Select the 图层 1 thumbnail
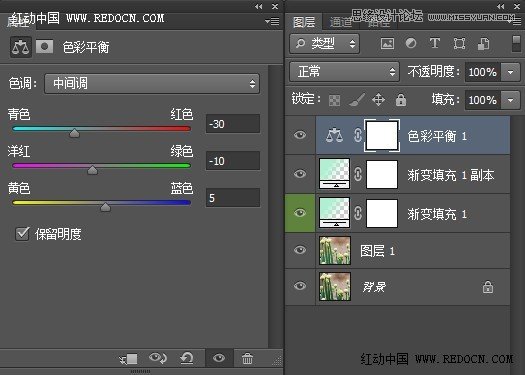The width and height of the screenshot is (525, 375). pyautogui.click(x=335, y=250)
